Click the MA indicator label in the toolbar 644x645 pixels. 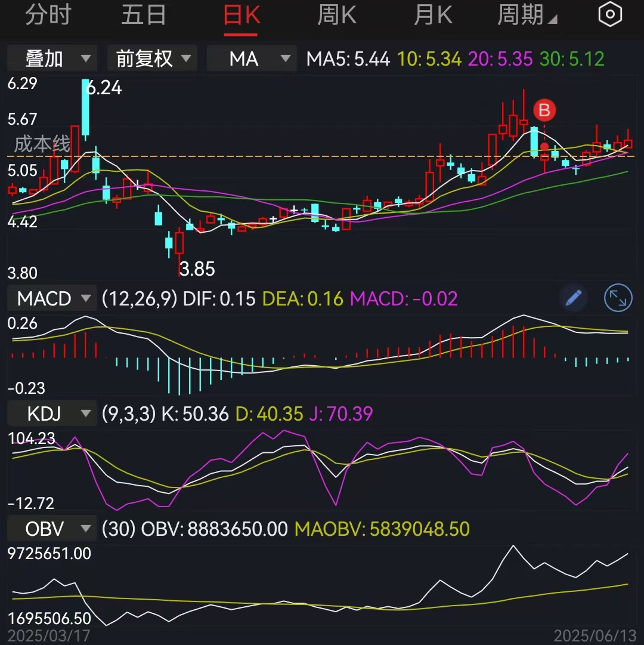(244, 58)
